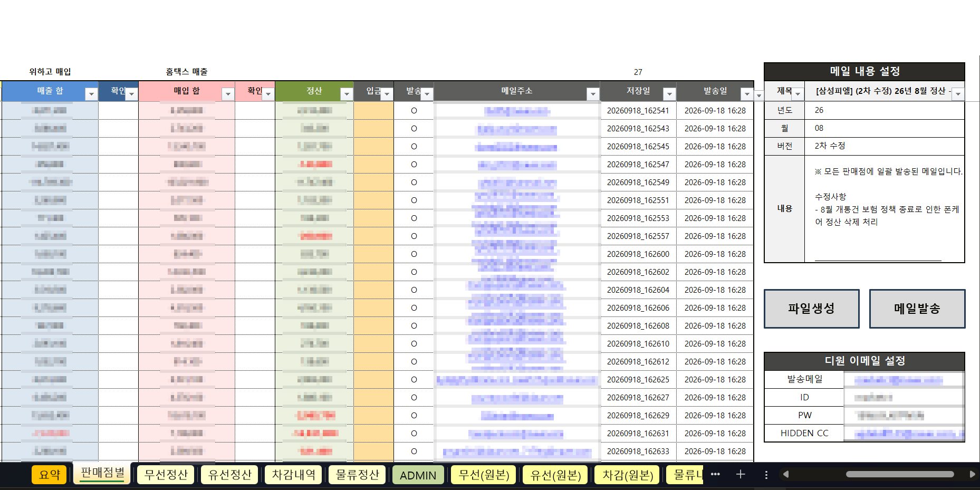Image resolution: width=980 pixels, height=490 pixels.
Task: Open the 매입 합 column filter dropdown
Action: [x=228, y=94]
